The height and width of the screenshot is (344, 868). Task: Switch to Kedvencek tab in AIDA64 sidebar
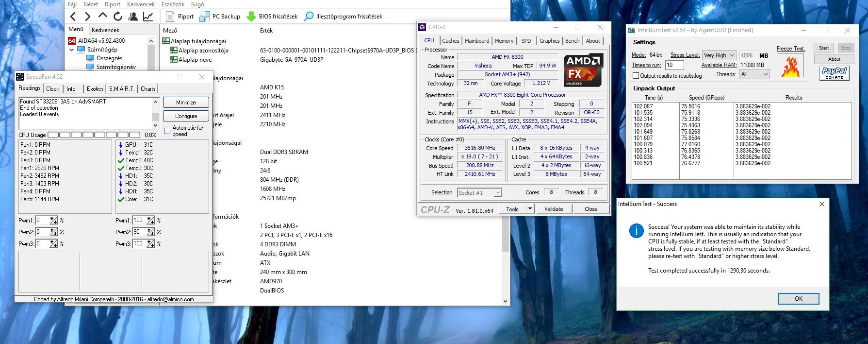pos(106,30)
